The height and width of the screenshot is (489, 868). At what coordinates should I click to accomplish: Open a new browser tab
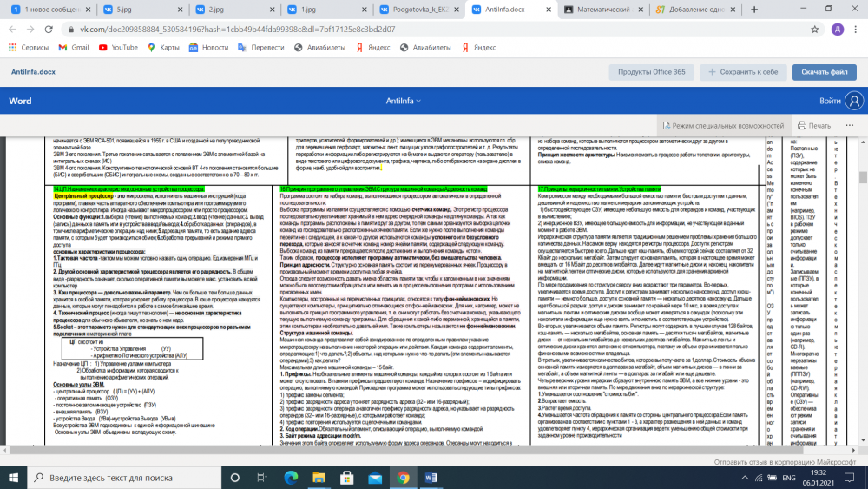[x=754, y=10]
